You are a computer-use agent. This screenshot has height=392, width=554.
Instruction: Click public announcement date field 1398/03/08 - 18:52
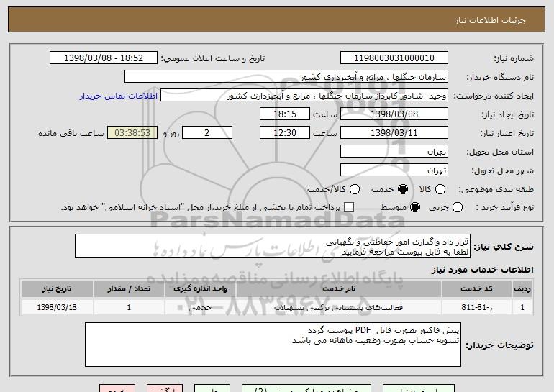(x=104, y=58)
